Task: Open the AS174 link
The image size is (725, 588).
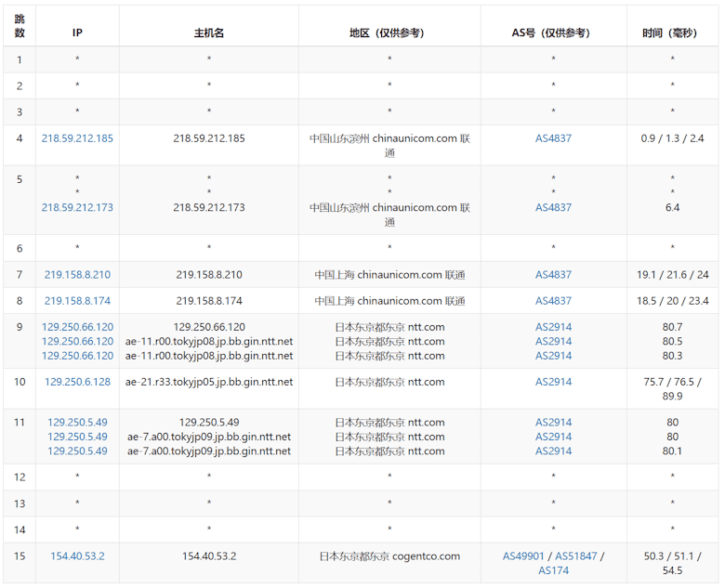Action: (x=553, y=570)
